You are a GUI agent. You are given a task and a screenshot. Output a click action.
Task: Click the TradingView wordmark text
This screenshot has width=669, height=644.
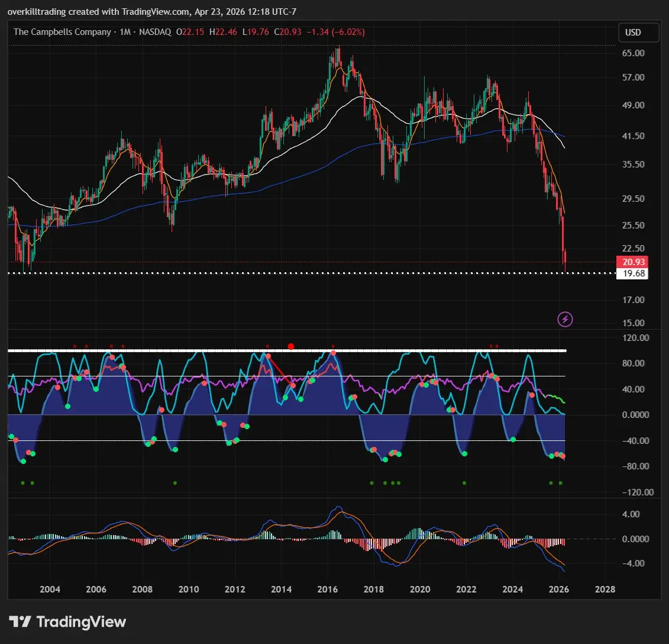coord(82,622)
